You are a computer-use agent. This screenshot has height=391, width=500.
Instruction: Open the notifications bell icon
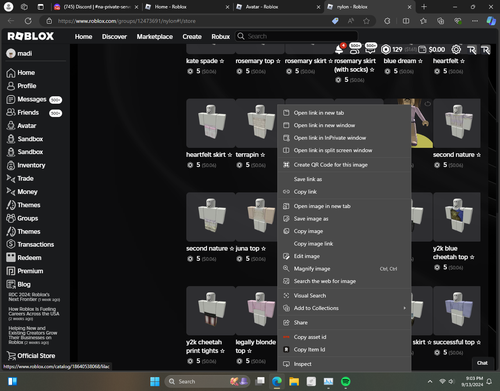pos(339,49)
